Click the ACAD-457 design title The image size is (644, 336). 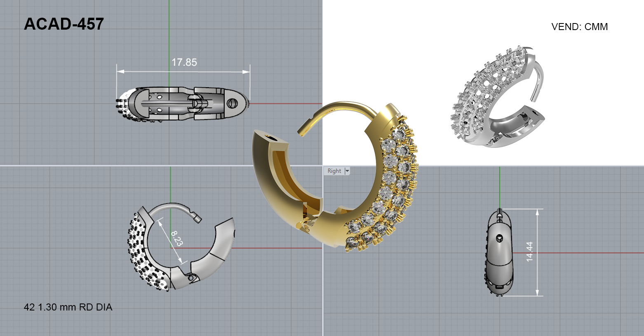(64, 24)
